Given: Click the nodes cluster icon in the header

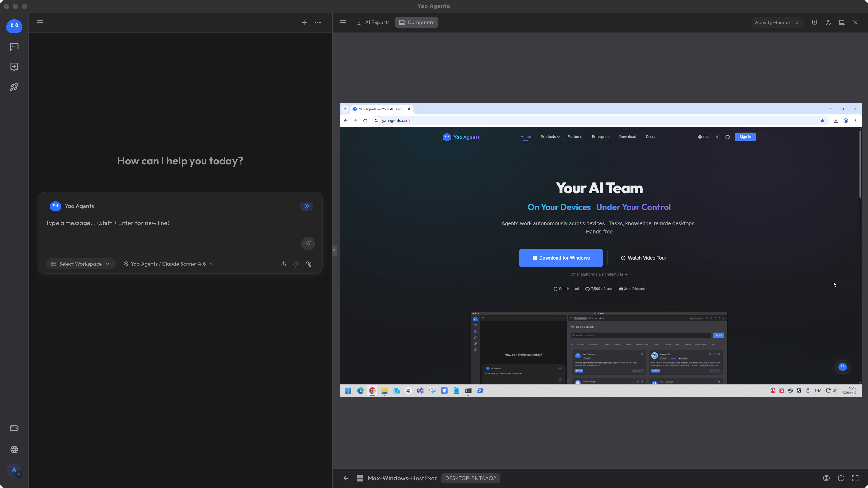Looking at the screenshot, I should (828, 22).
